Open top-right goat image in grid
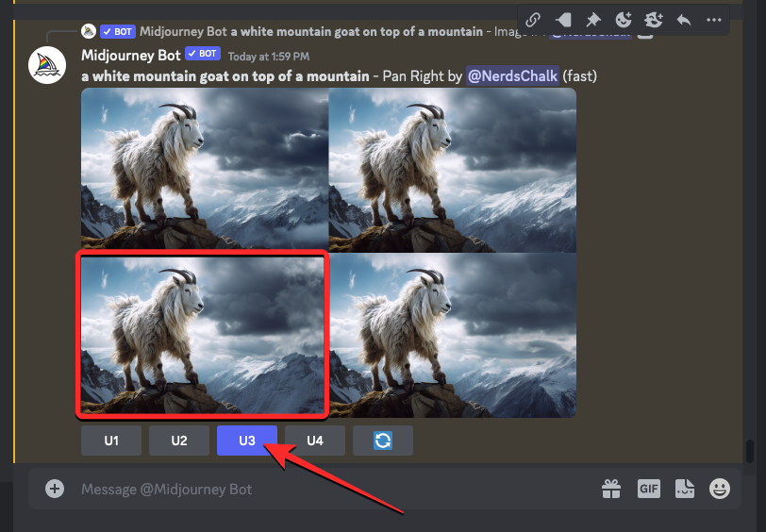Image resolution: width=766 pixels, height=532 pixels. coord(453,170)
